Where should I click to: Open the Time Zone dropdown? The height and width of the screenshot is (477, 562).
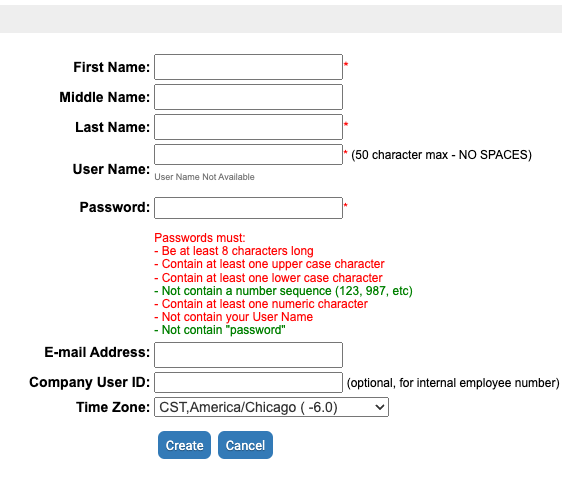point(271,407)
